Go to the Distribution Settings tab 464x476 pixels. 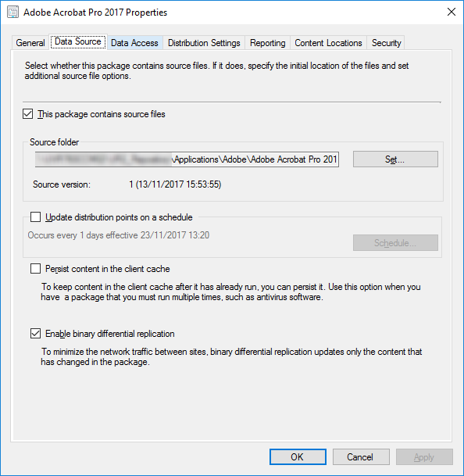point(204,43)
